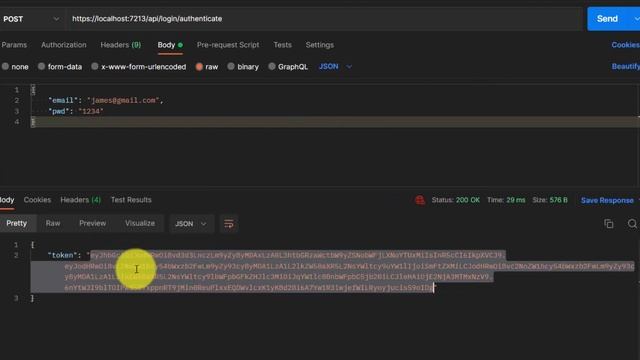
Task: Click the request URL field
Action: pos(324,19)
